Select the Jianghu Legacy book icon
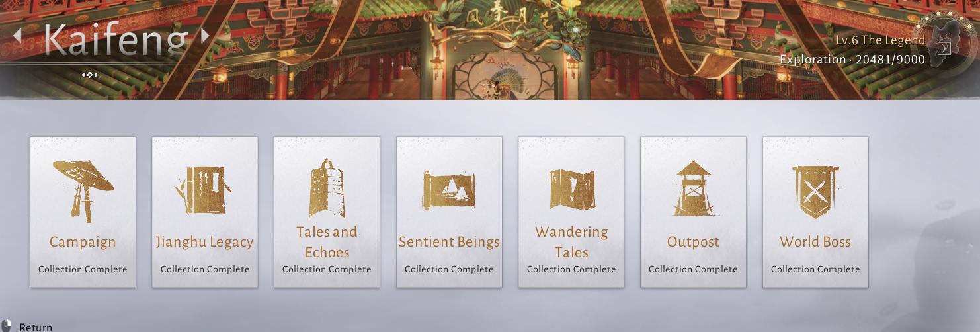Viewport: 980px width, 332px height. point(204,190)
